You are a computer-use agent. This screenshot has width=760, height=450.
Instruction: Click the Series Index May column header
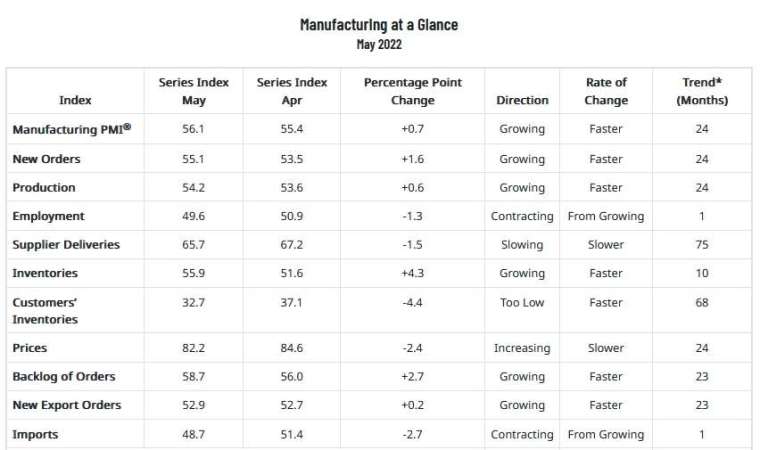(x=194, y=91)
